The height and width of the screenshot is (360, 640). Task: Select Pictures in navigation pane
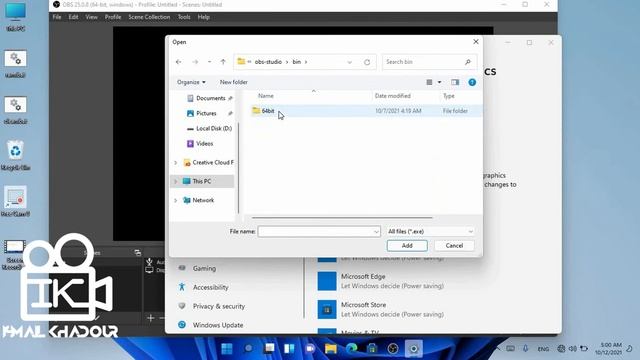206,113
